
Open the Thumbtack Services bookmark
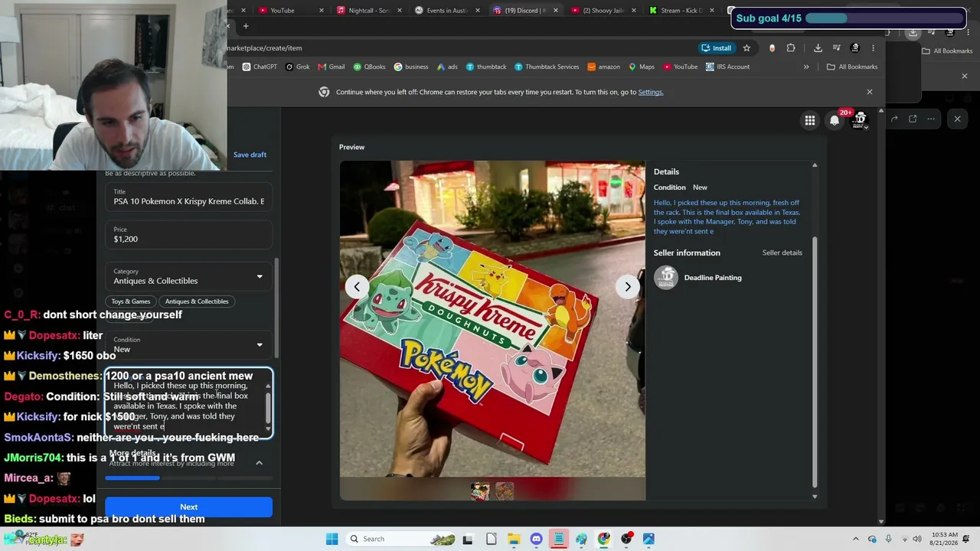point(547,67)
